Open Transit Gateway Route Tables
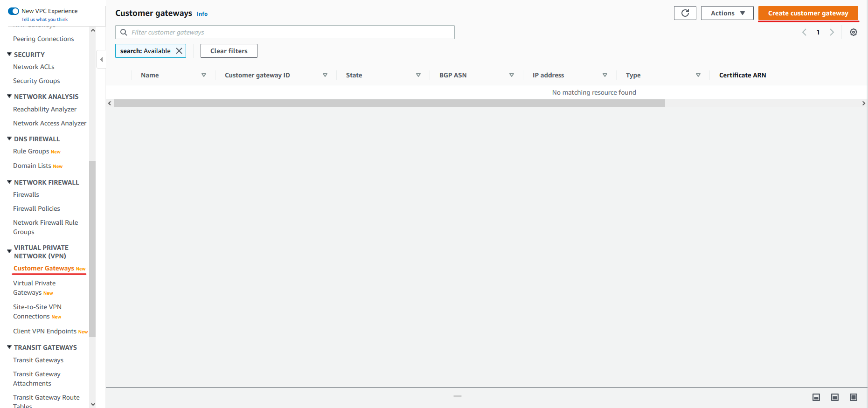Viewport: 868px width, 408px height. [x=46, y=401]
